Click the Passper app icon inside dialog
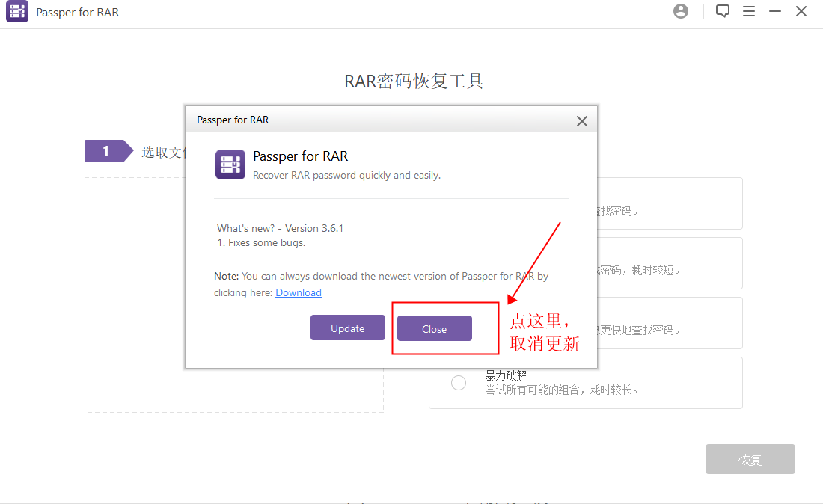 point(230,165)
